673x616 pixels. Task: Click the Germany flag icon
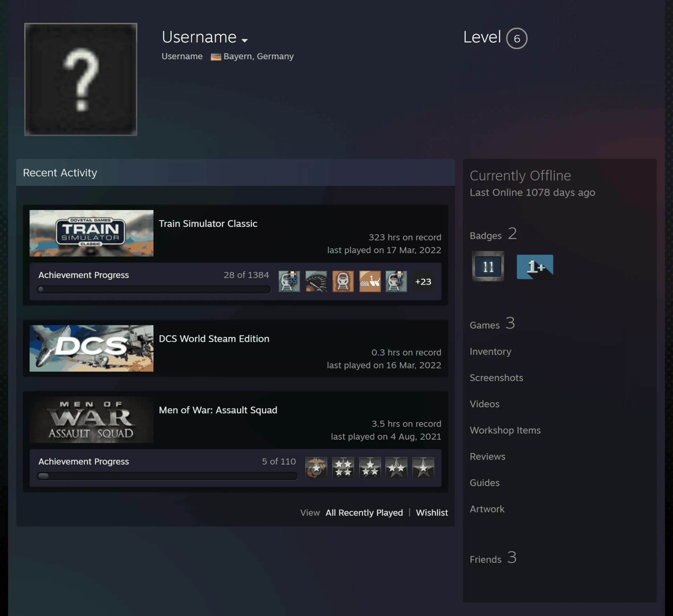coord(216,57)
